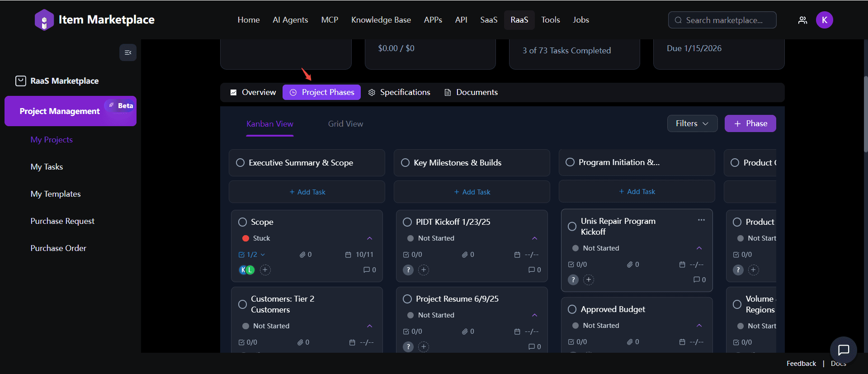
Task: Open the Specifications tab
Action: pyautogui.click(x=400, y=92)
